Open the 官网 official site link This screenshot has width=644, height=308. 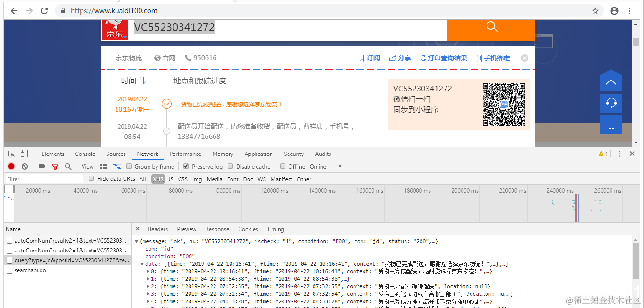point(165,58)
